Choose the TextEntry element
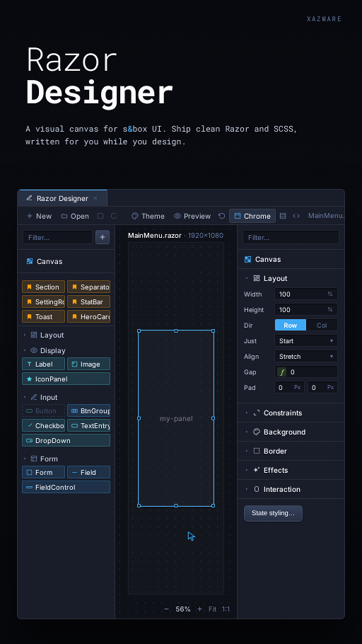Viewport: 362px width, 644px height. 88,425
